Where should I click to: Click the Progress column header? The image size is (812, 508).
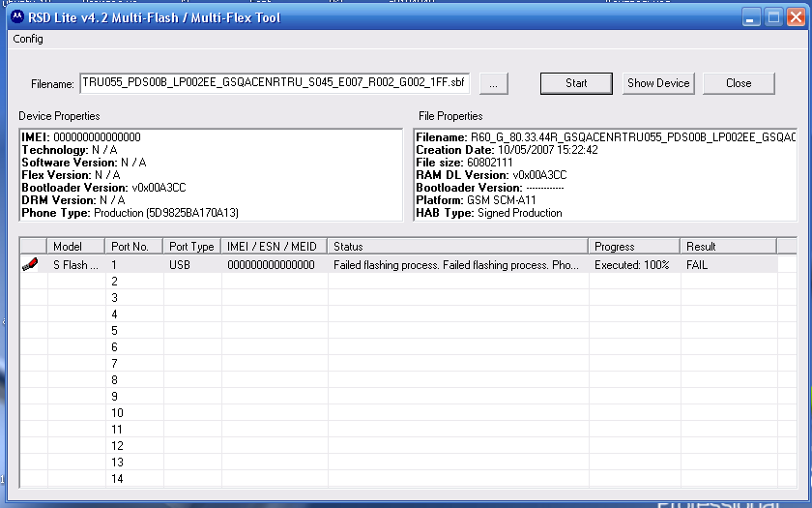(634, 246)
